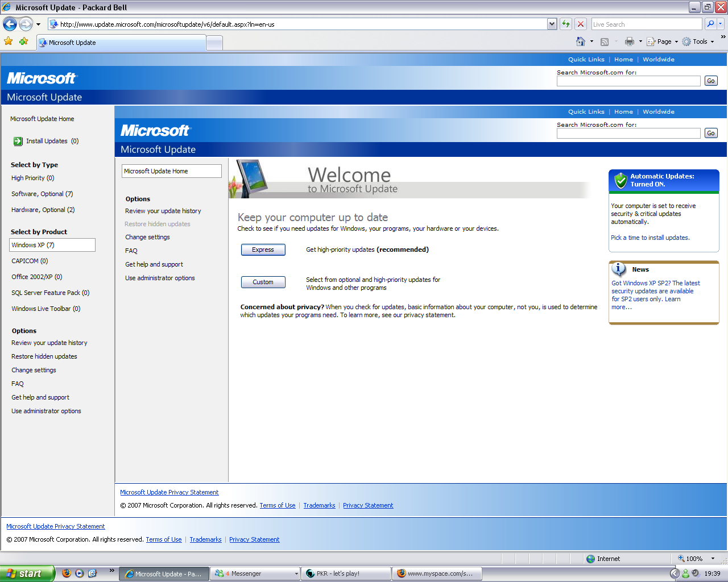Choose Windows Live Toolbar (0) product
The width and height of the screenshot is (728, 582).
46,309
